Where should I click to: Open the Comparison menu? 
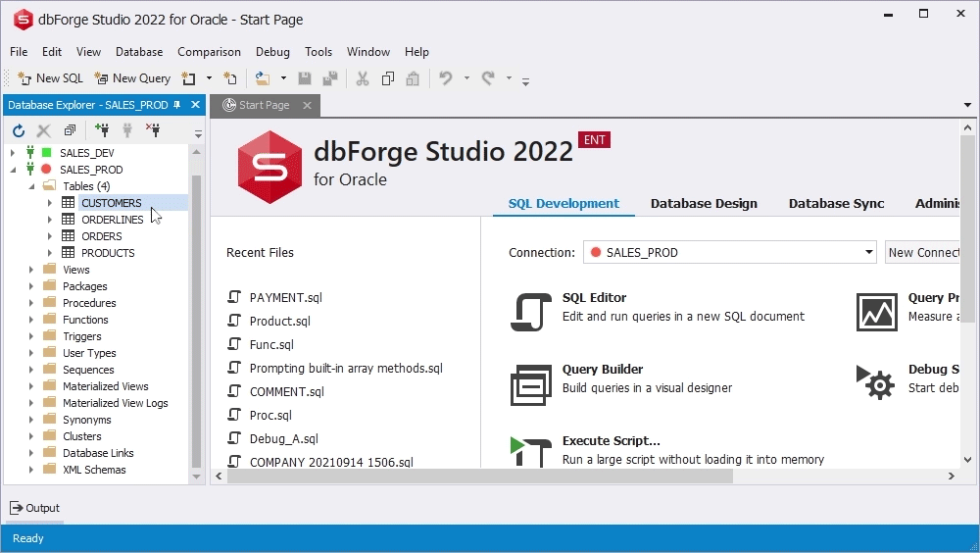point(209,52)
